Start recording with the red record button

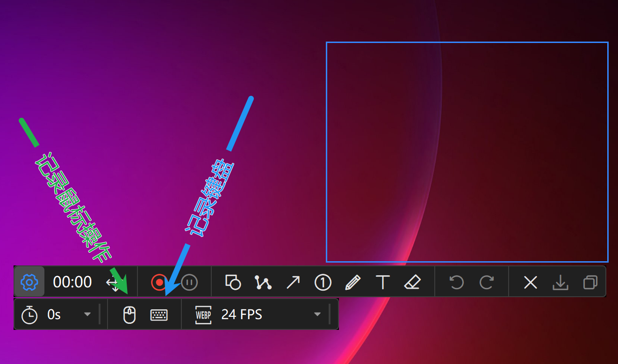(159, 282)
